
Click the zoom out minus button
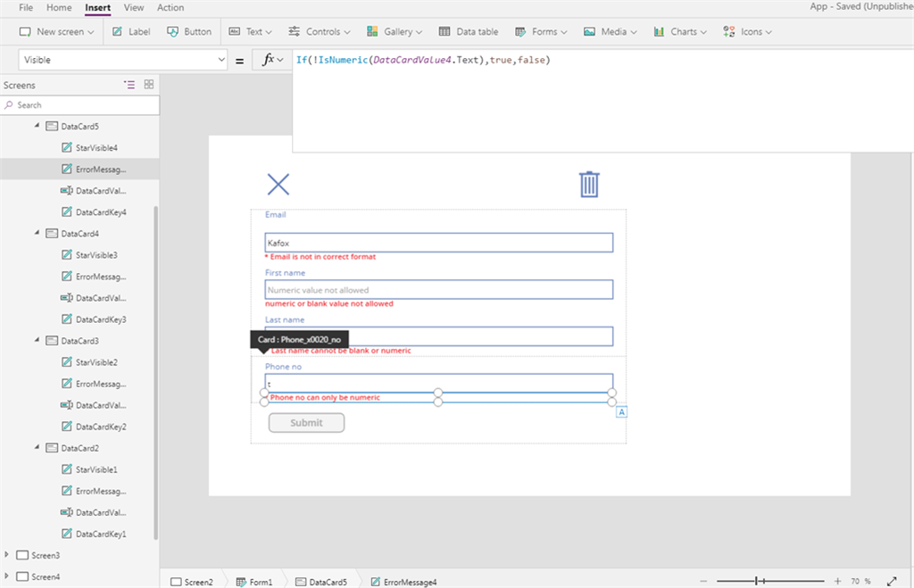pos(703,581)
